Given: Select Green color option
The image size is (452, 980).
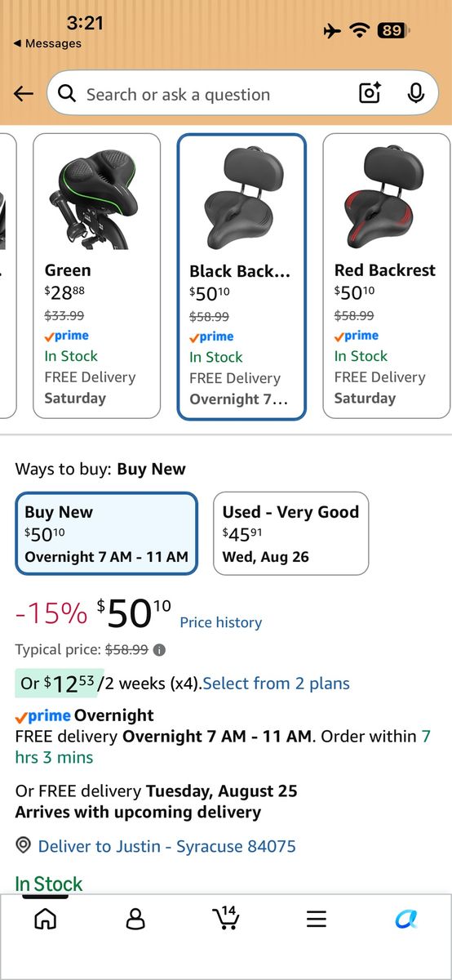Looking at the screenshot, I should pos(97,276).
